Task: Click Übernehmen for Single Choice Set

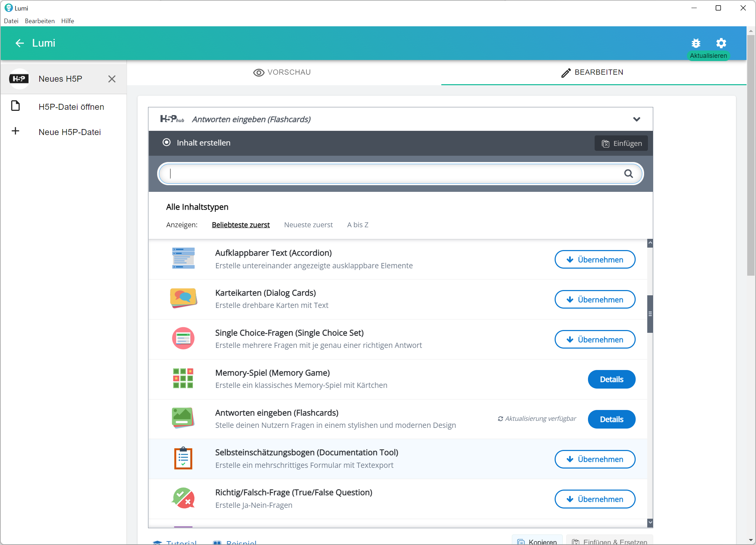Action: [x=595, y=339]
